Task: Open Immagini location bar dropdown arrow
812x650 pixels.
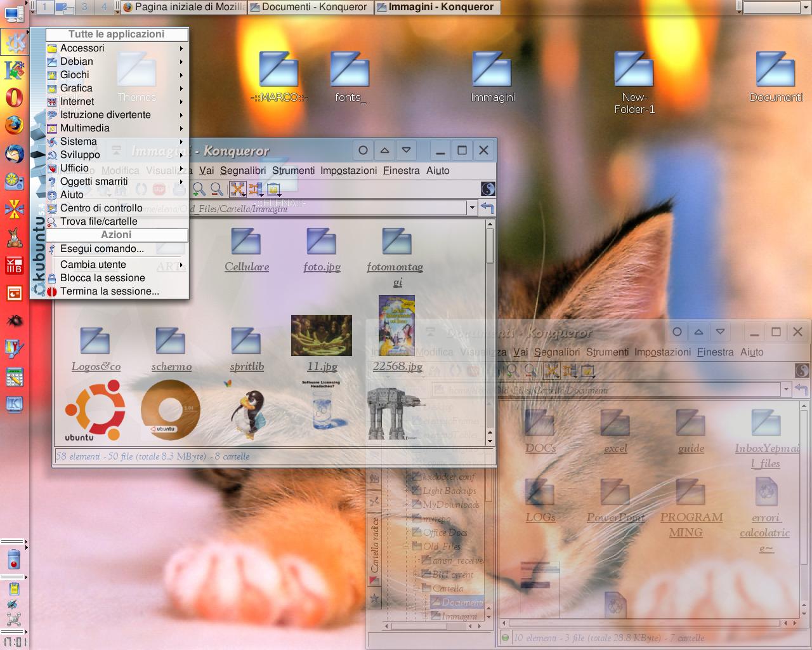Action: pyautogui.click(x=471, y=208)
